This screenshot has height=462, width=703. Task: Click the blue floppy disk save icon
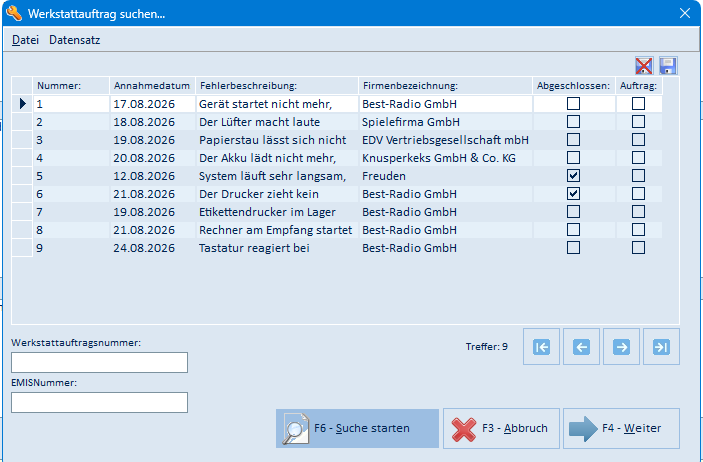668,66
